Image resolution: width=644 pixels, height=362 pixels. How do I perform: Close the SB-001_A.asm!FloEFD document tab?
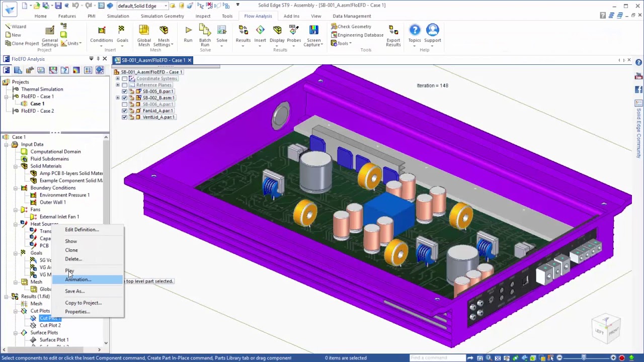pos(190,60)
